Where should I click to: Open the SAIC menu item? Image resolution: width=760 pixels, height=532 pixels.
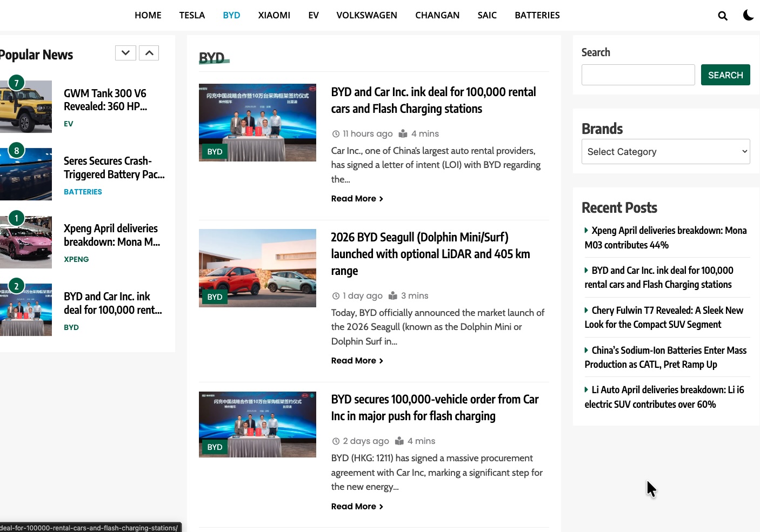487,15
